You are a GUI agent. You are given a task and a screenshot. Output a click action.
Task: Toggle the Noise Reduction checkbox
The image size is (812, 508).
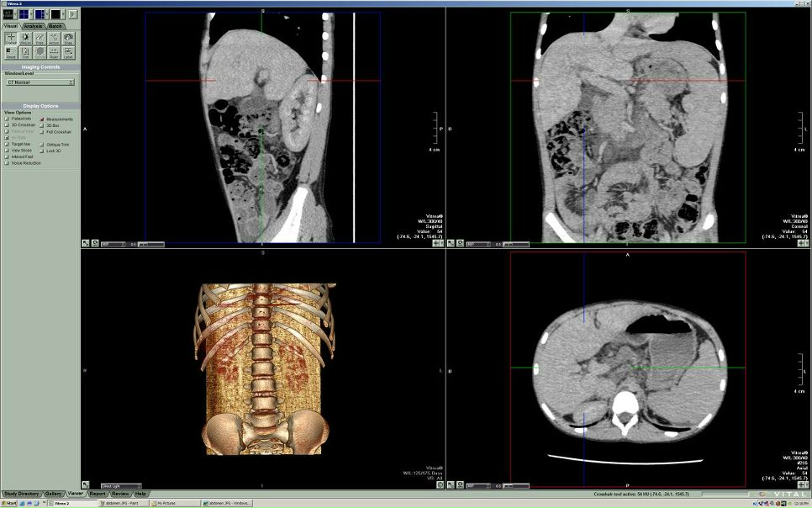point(7,163)
